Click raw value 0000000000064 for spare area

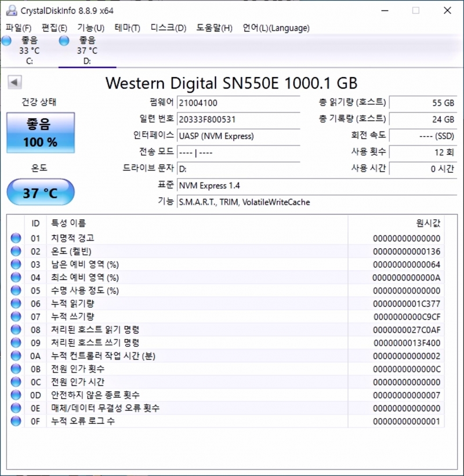coord(407,264)
